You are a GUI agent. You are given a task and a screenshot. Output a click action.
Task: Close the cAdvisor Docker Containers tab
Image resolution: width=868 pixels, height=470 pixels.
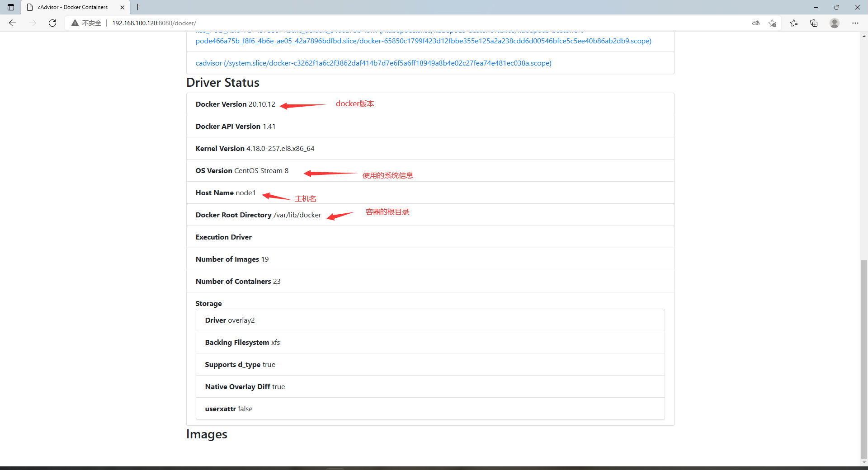coord(122,7)
